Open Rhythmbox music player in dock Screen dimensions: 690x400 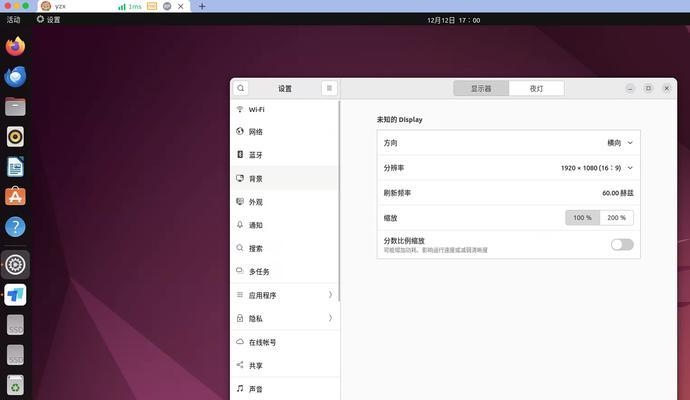coord(15,136)
